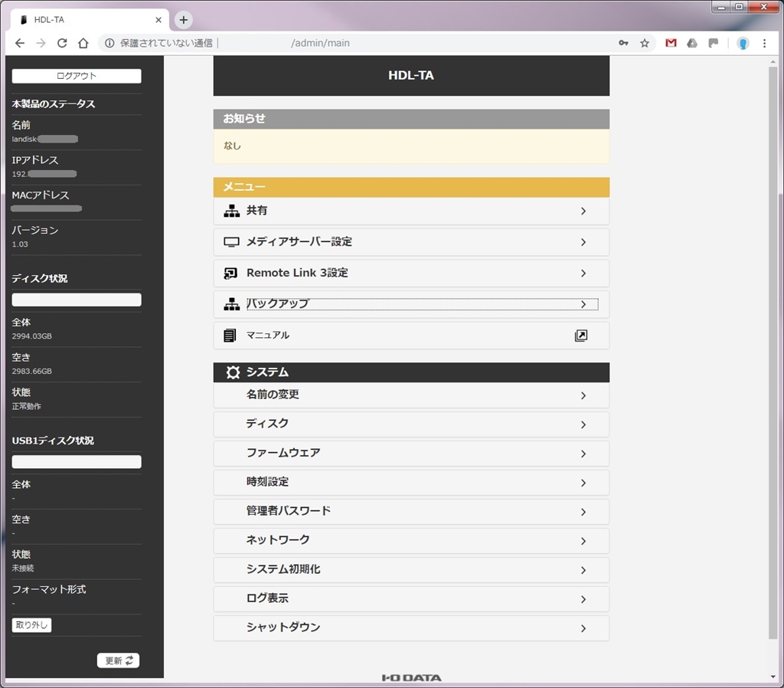The width and height of the screenshot is (784, 688).
Task: Reload the page with the refresh icon
Action: (x=62, y=43)
